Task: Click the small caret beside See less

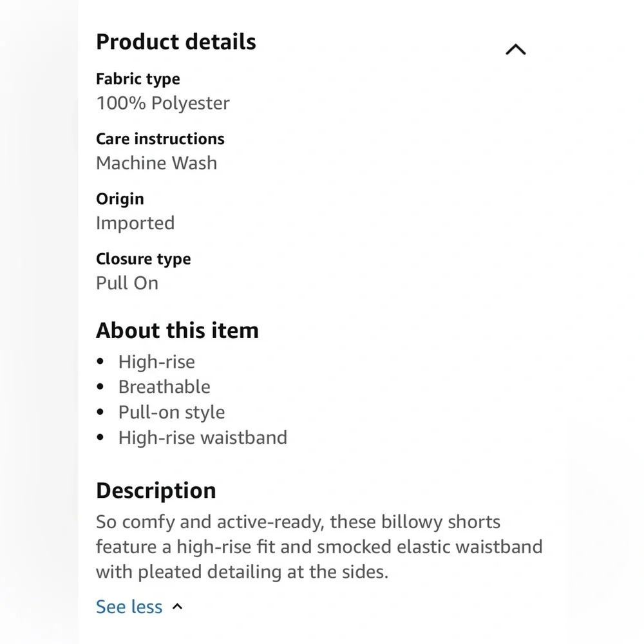Action: pyautogui.click(x=178, y=607)
